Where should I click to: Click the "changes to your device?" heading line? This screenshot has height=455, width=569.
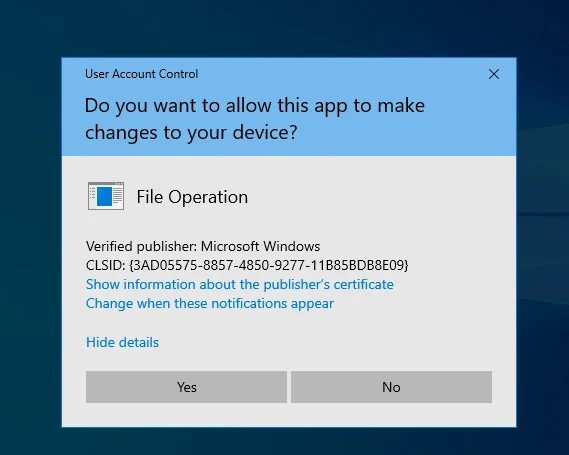pos(191,132)
